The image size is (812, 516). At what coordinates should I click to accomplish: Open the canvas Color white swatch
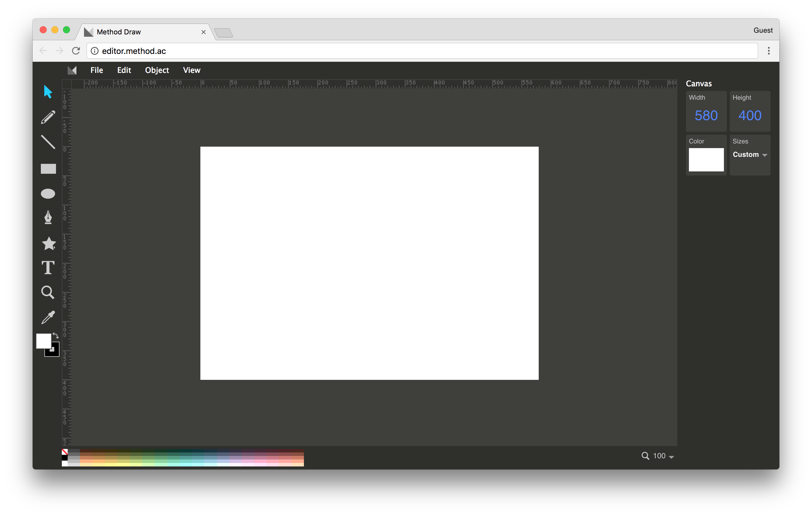[706, 160]
